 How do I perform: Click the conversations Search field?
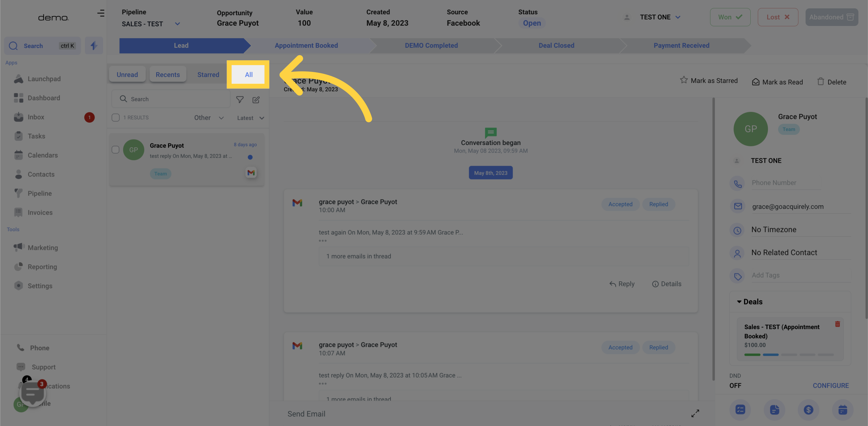pos(171,99)
